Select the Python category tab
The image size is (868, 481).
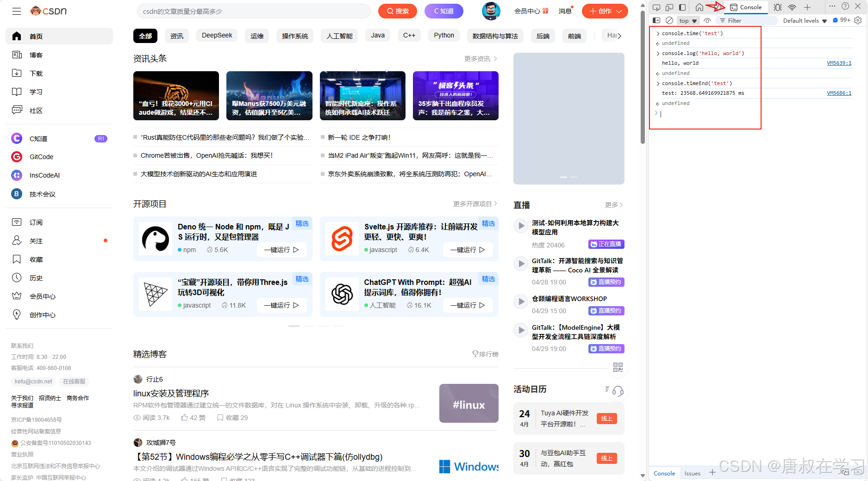click(x=443, y=36)
